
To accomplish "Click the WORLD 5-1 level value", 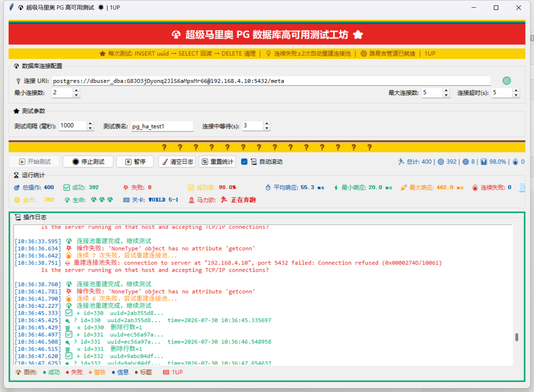I will [163, 200].
